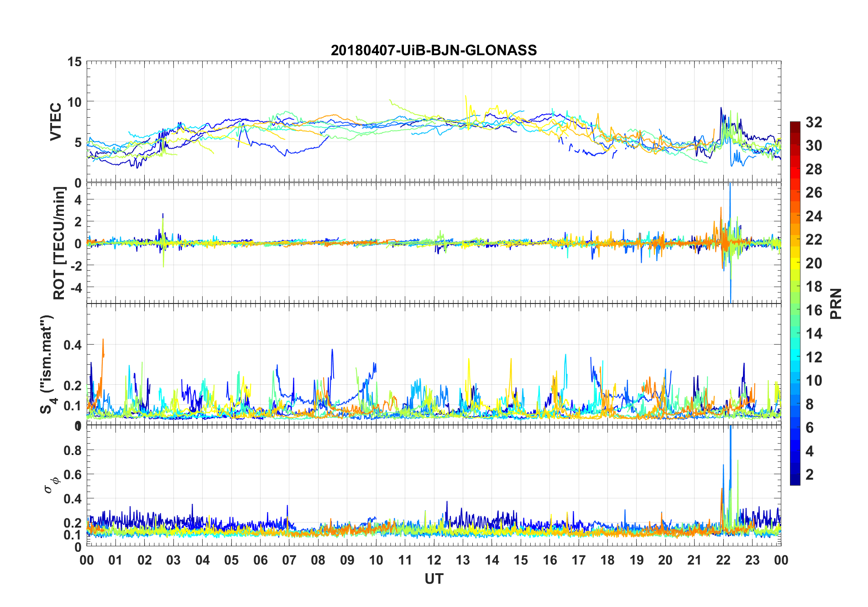868x607 pixels.
Task: Click the 0.4 tick on the S4 axis
Action: point(73,345)
